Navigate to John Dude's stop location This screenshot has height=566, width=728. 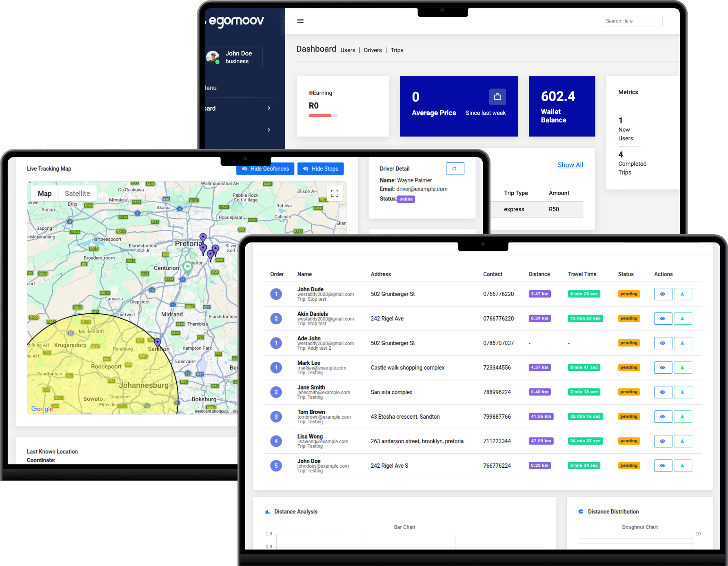[x=682, y=294]
